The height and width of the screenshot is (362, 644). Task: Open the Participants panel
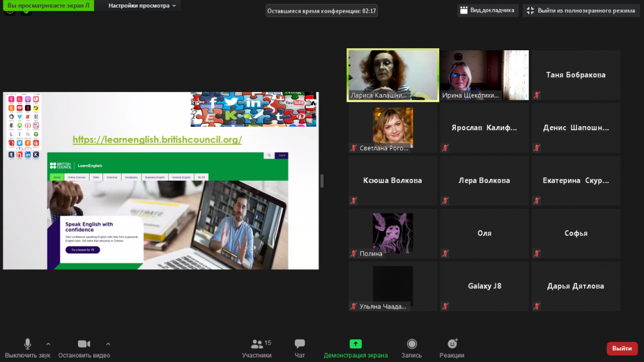tap(257, 348)
